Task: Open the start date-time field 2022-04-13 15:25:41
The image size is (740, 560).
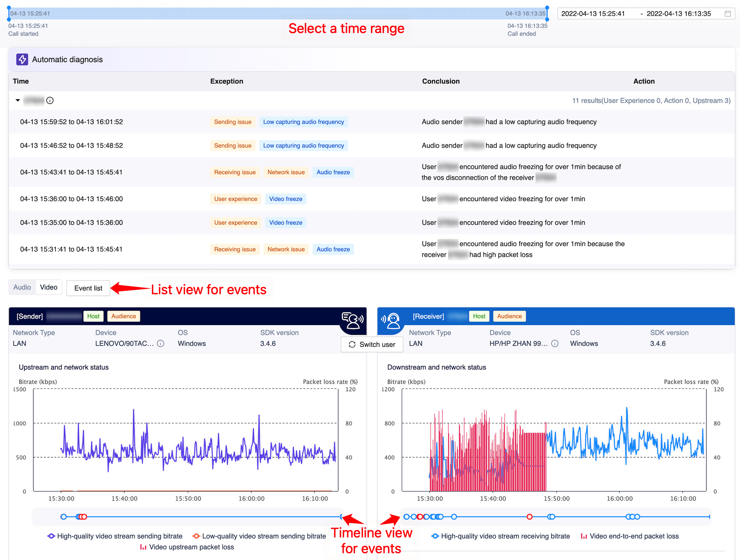Action: tap(593, 14)
